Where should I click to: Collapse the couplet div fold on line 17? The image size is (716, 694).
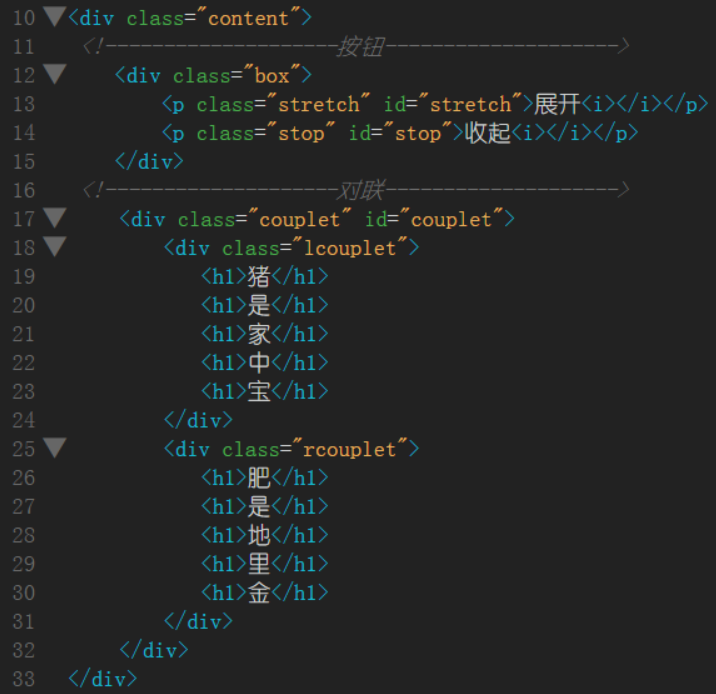(x=54, y=218)
